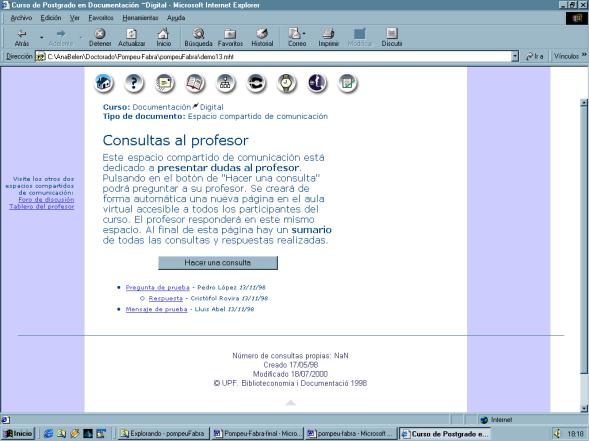Screen dimensions: 589x441
Task: Open the Herramientas menu
Action: [x=140, y=18]
